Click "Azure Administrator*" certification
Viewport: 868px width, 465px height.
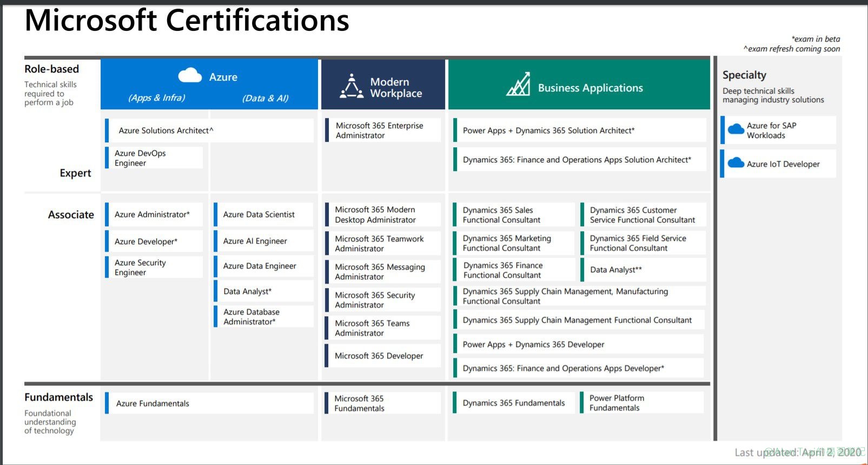pyautogui.click(x=154, y=214)
